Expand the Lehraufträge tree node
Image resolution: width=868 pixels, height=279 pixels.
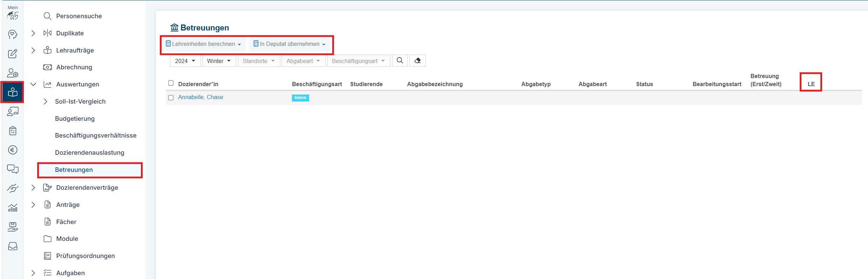[33, 50]
